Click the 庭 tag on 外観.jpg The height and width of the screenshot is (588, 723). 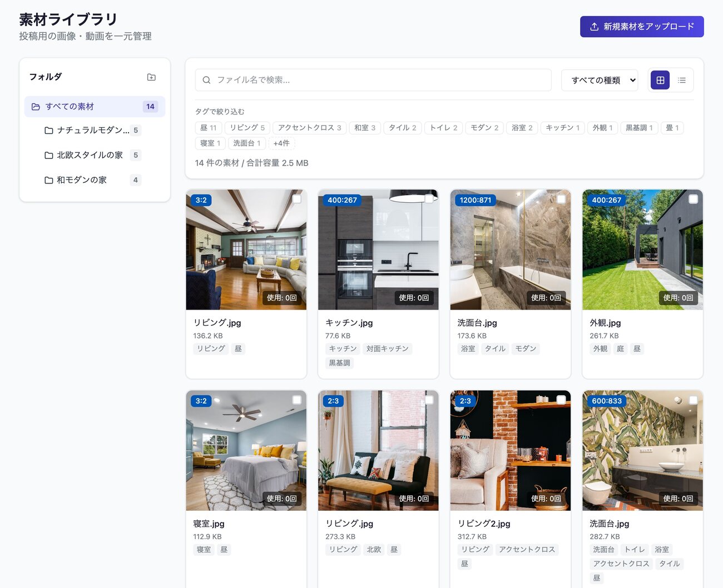pos(620,349)
